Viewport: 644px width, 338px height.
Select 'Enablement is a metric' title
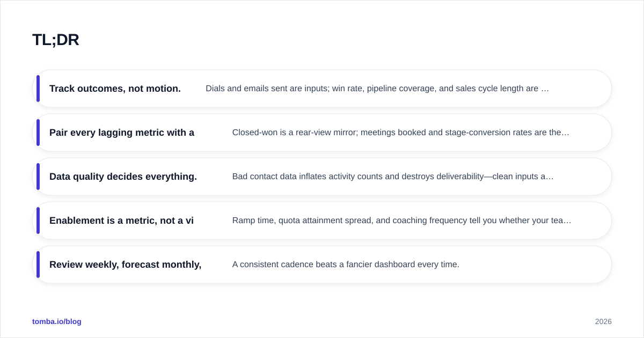coord(121,221)
